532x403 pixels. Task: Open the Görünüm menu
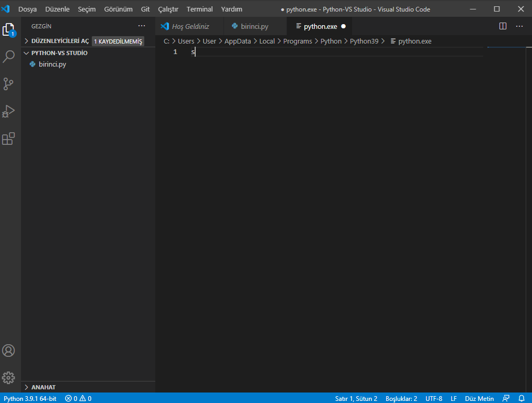pos(119,9)
